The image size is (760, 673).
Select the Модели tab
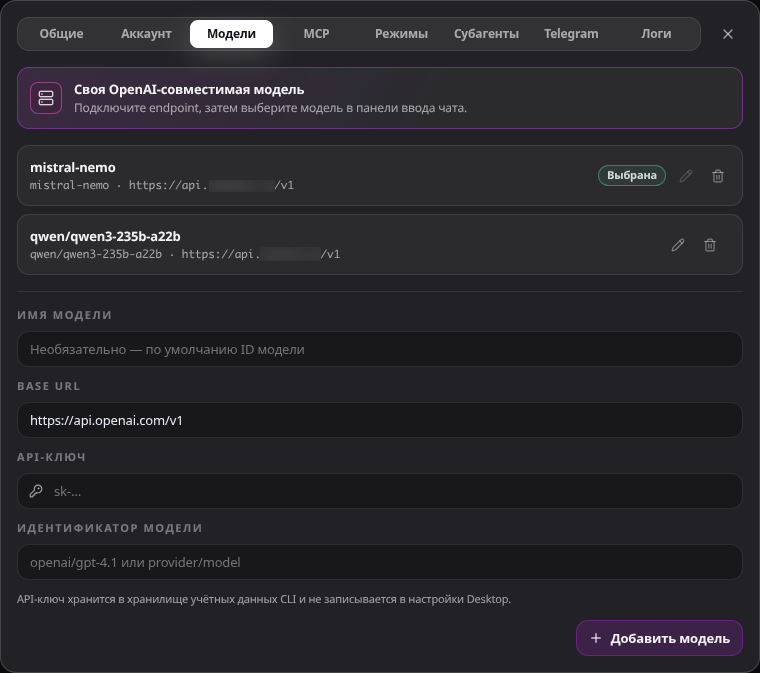pos(231,34)
